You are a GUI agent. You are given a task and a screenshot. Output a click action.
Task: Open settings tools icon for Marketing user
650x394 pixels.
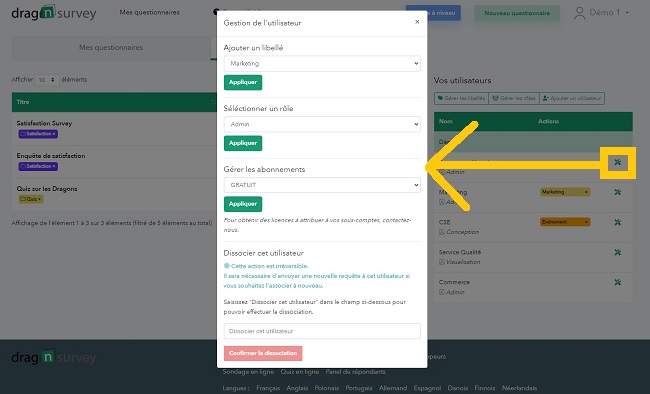tap(618, 192)
